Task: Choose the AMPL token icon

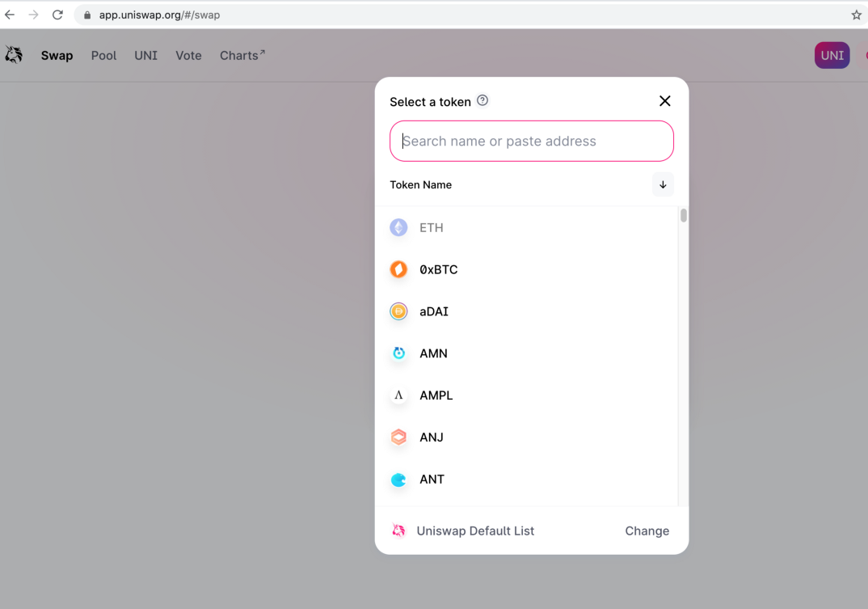Action: [x=398, y=395]
